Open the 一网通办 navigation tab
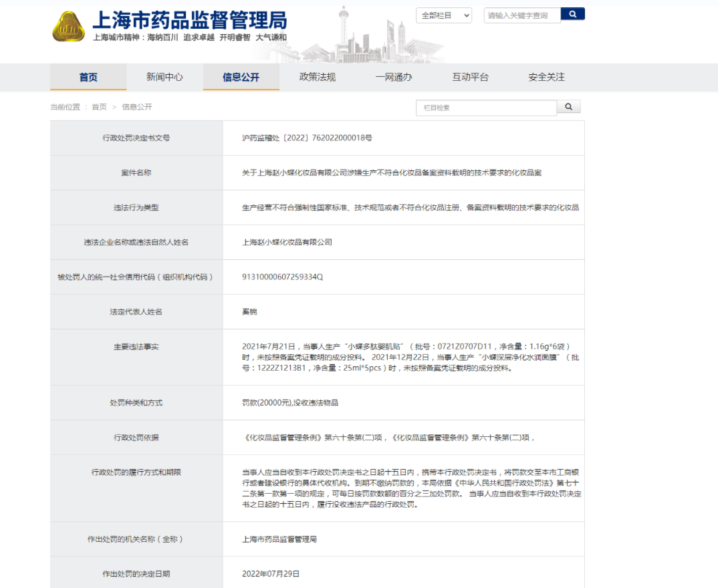Screen dimensions: 718x588 coord(394,78)
